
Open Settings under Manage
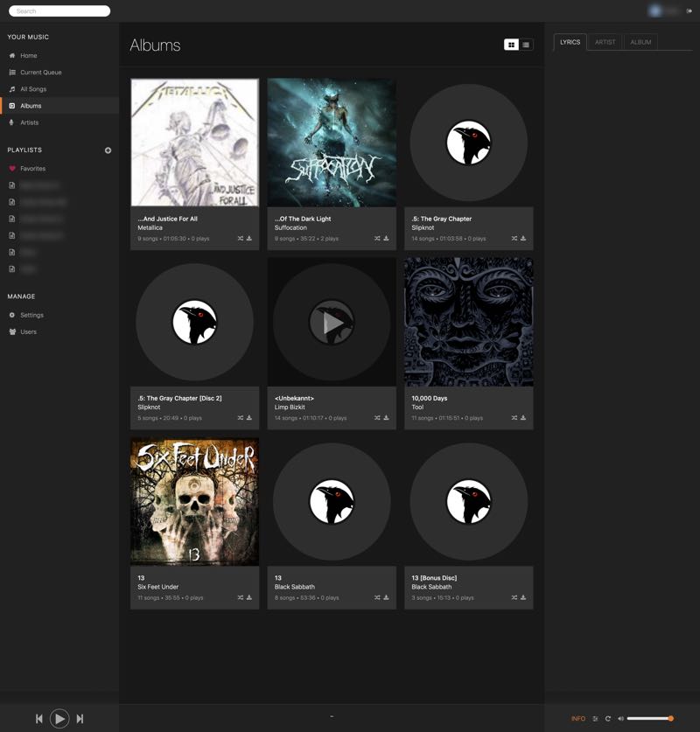31,315
